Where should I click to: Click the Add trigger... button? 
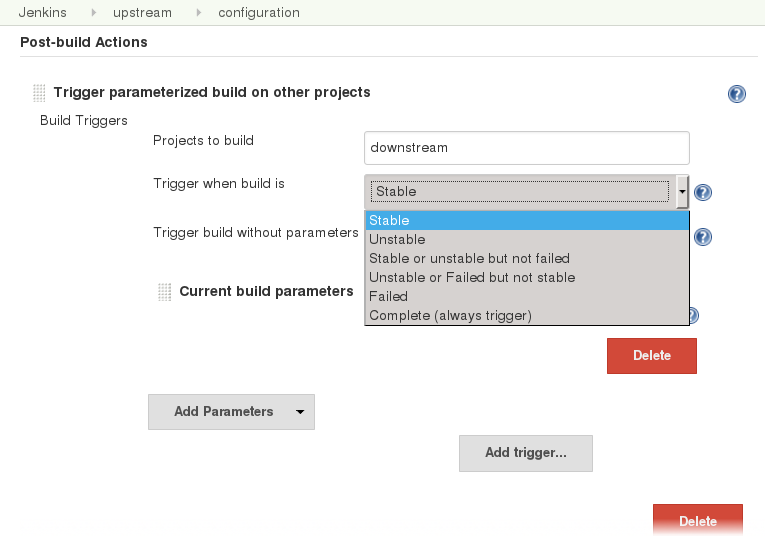pyautogui.click(x=526, y=453)
